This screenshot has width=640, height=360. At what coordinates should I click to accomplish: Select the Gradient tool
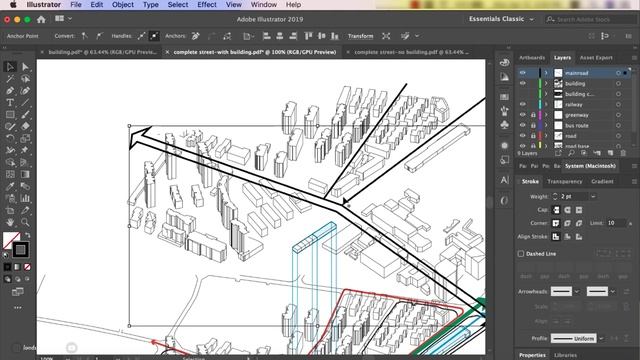pos(25,174)
